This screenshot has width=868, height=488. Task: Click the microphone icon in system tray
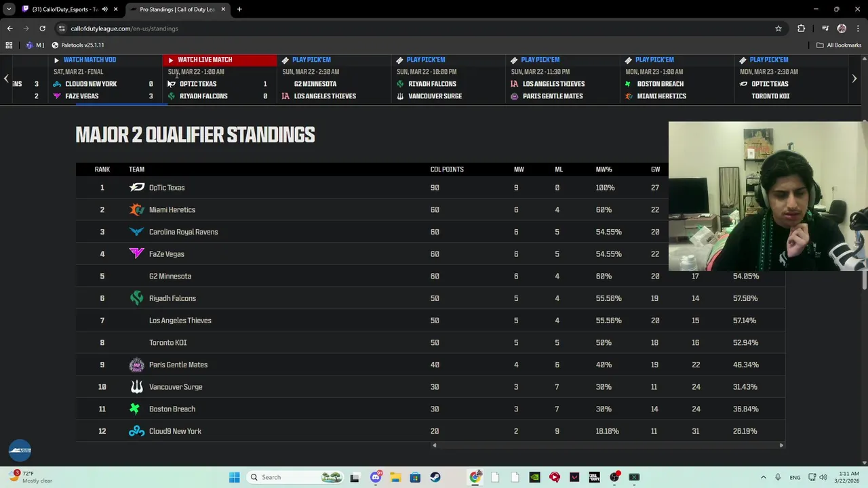pos(778,477)
